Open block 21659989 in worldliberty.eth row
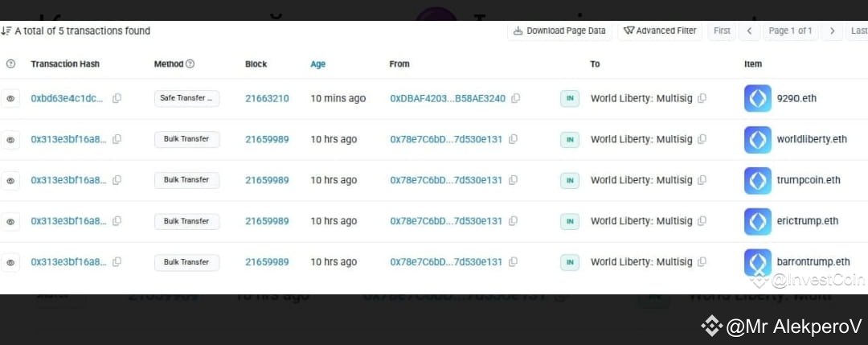This screenshot has width=868, height=345. pos(267,140)
